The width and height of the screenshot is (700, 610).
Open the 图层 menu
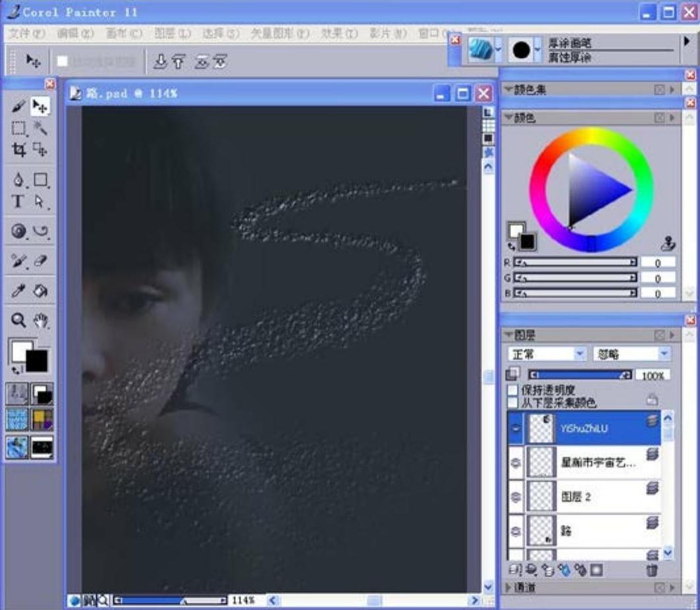click(x=173, y=34)
